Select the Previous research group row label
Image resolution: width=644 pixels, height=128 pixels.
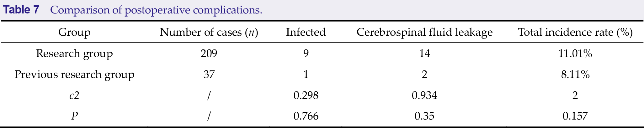click(x=74, y=74)
